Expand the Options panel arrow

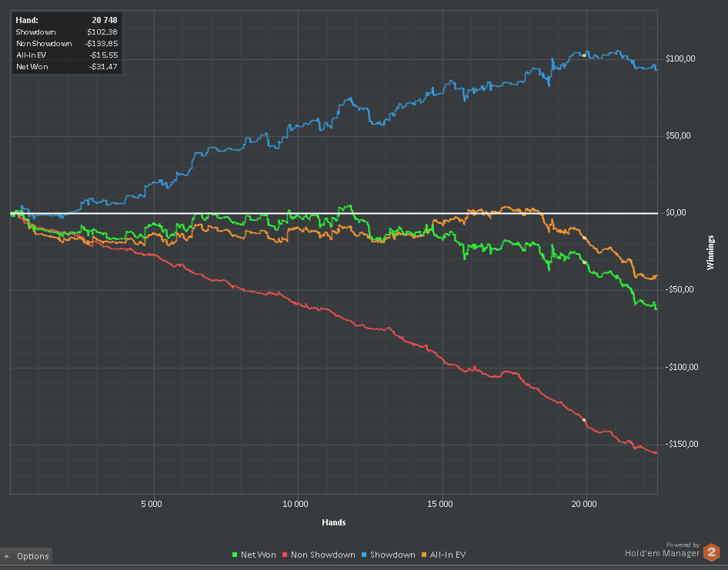pos(7,556)
